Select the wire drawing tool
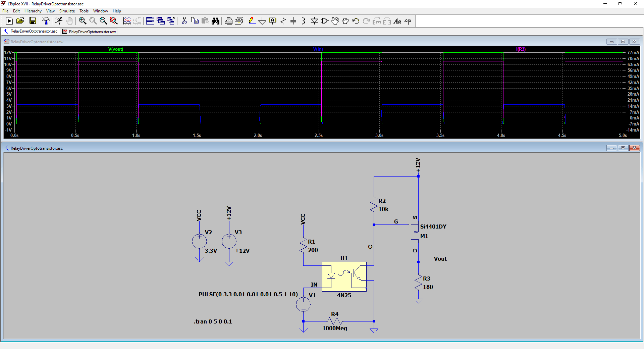644x349 pixels. pyautogui.click(x=252, y=21)
